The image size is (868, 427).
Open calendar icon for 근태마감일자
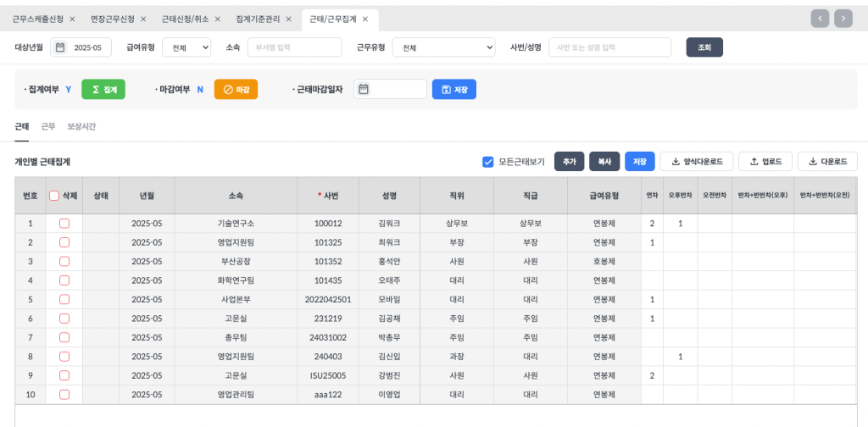(x=363, y=89)
